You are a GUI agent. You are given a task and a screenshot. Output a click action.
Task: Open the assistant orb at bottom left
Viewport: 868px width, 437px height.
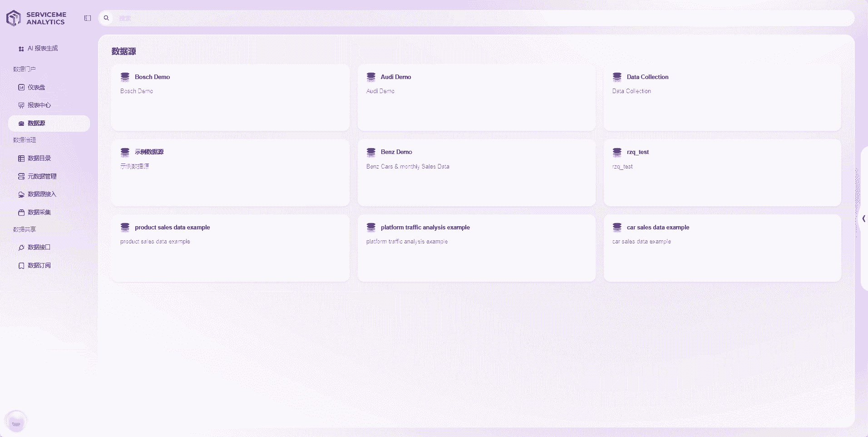tap(16, 421)
